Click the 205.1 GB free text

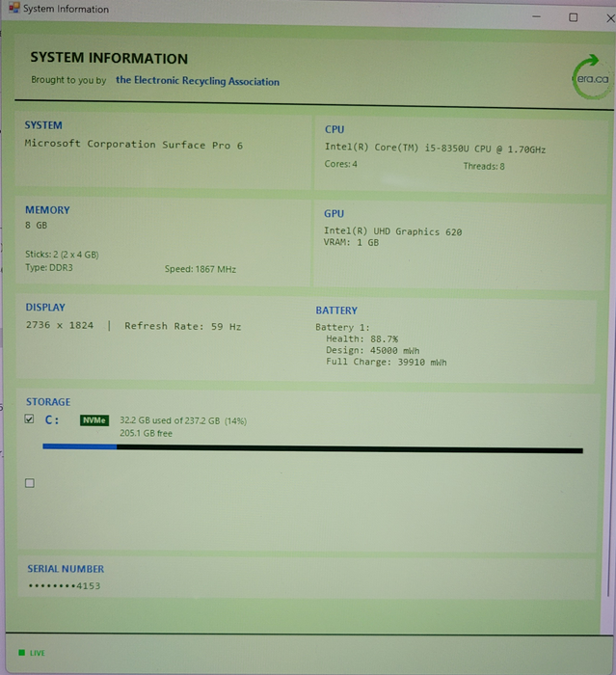click(x=146, y=433)
